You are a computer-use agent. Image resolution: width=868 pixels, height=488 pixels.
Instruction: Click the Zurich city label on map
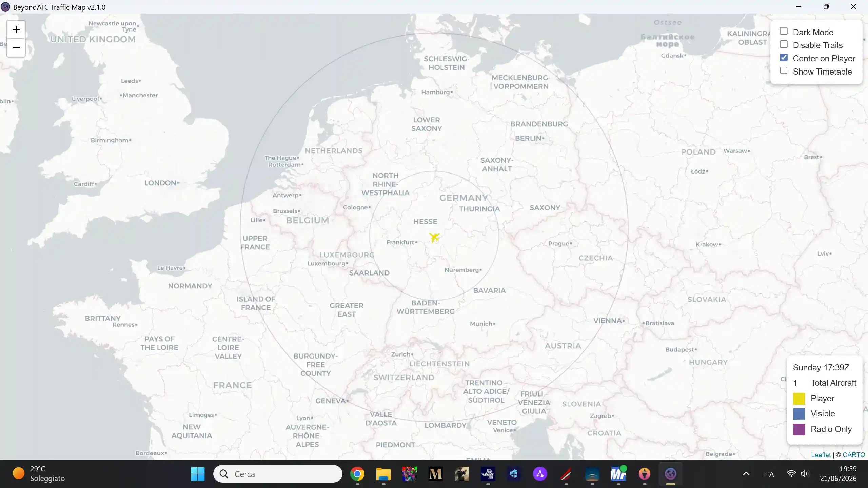[x=400, y=354]
